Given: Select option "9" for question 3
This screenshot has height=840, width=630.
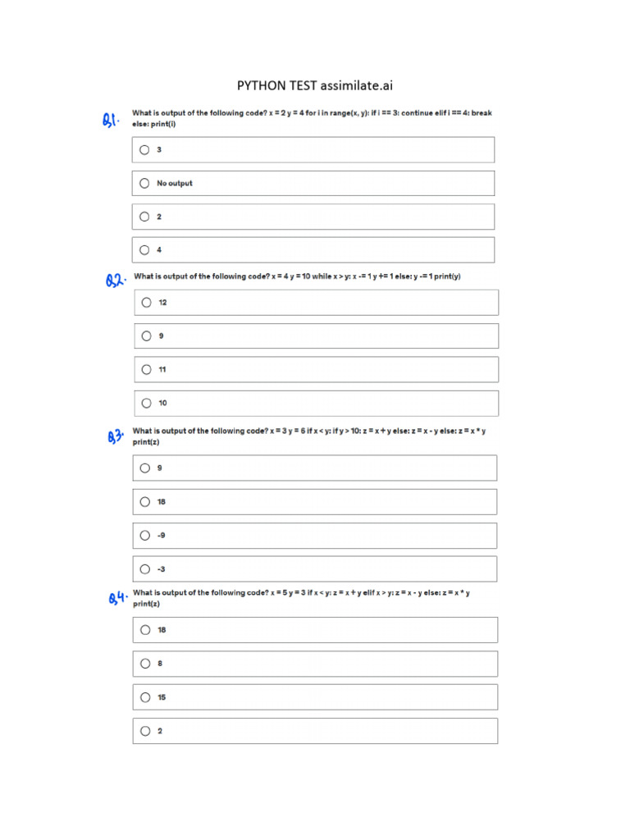Looking at the screenshot, I should 145,468.
